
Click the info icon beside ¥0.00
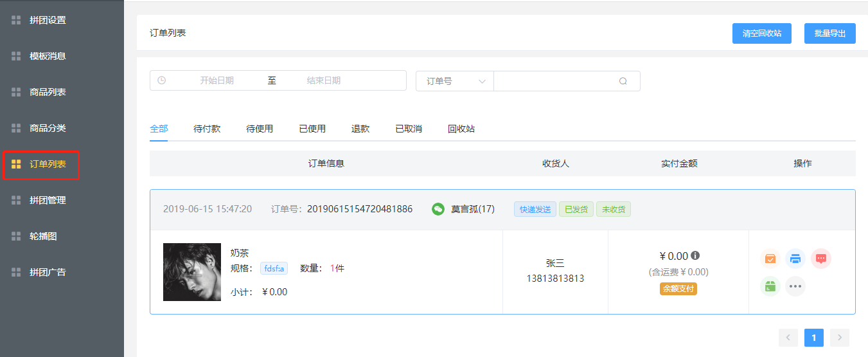(x=695, y=255)
